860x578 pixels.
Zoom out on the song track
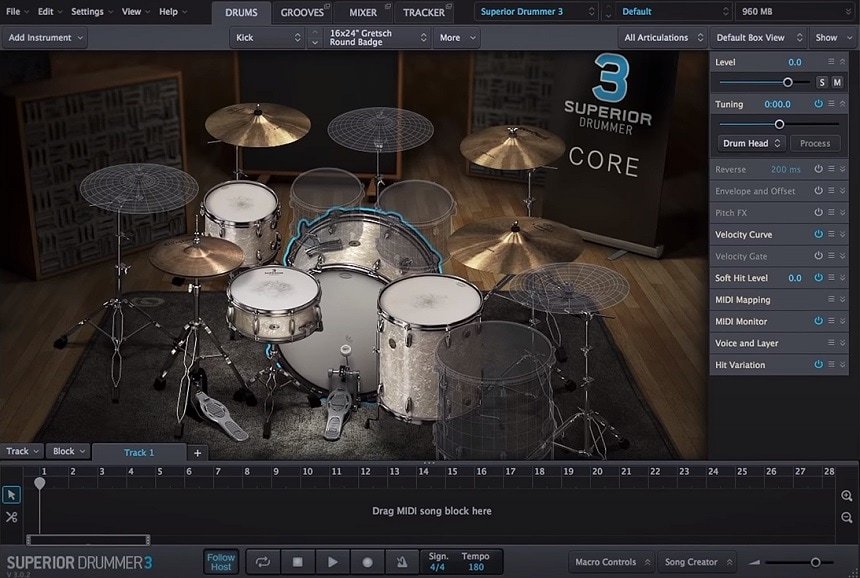click(847, 517)
